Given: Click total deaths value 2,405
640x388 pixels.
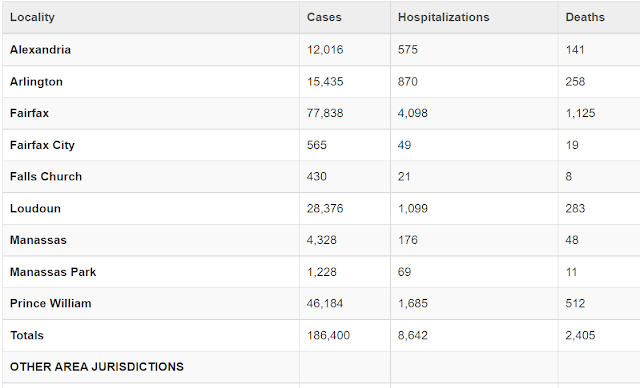Looking at the screenshot, I should tap(580, 335).
